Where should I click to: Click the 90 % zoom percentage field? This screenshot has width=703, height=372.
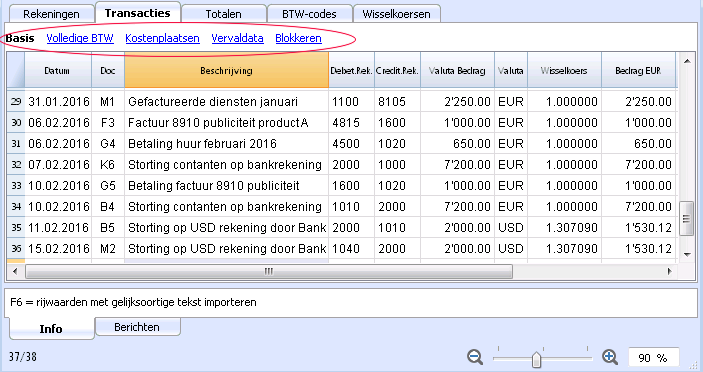pyautogui.click(x=653, y=358)
